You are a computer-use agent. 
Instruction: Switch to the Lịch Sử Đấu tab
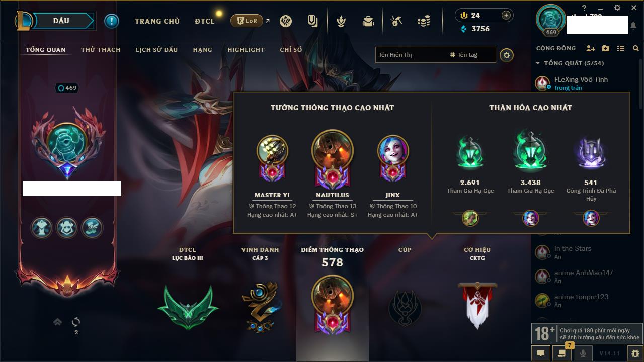coord(156,49)
